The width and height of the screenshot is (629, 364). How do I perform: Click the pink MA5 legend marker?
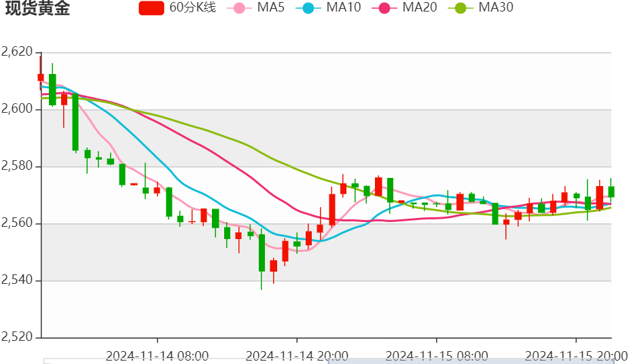(x=239, y=8)
